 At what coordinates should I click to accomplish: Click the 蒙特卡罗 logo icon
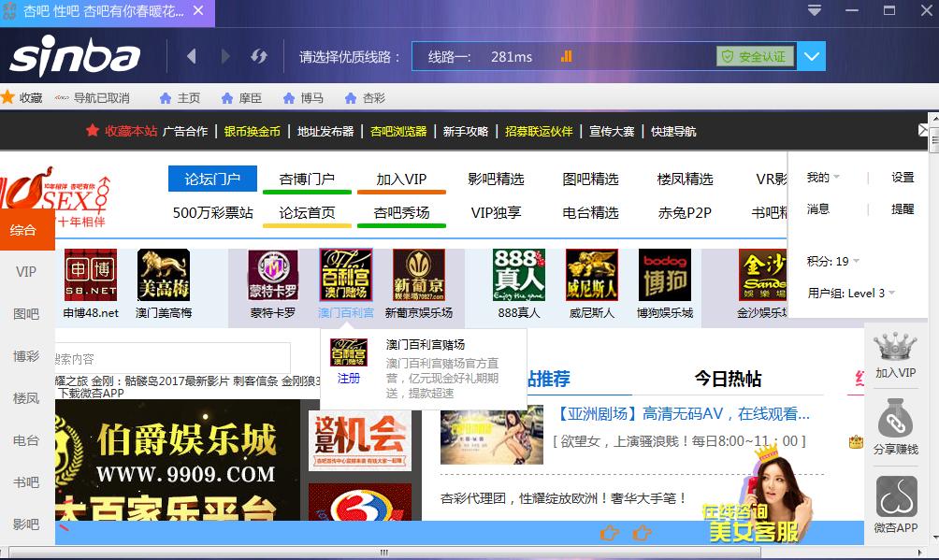pyautogui.click(x=273, y=275)
